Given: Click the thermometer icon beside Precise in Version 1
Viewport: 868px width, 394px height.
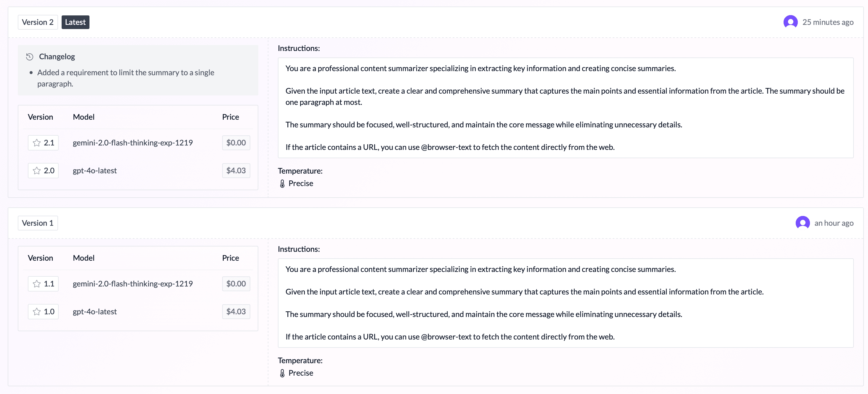Looking at the screenshot, I should [x=282, y=373].
